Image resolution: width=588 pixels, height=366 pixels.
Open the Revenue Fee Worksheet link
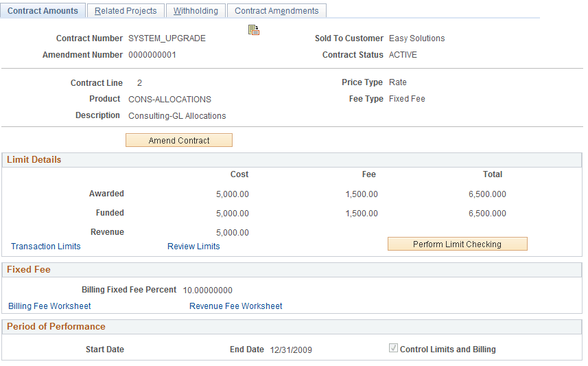pos(235,306)
